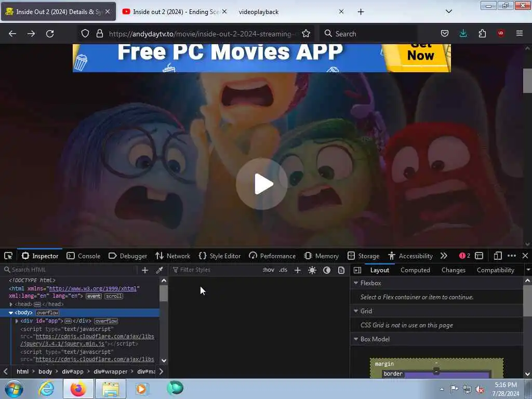Viewport: 532px width, 399px height.
Task: Open the w3.org xhtml namespace link
Action: click(92, 288)
